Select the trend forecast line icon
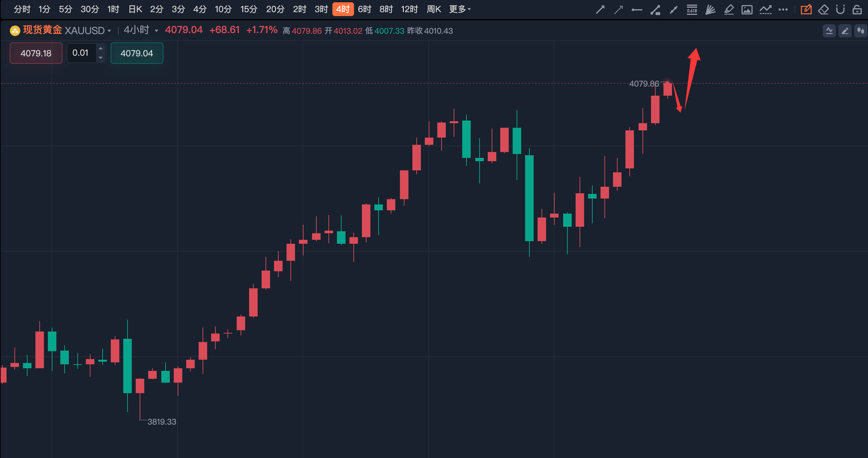The image size is (868, 458). [765, 10]
